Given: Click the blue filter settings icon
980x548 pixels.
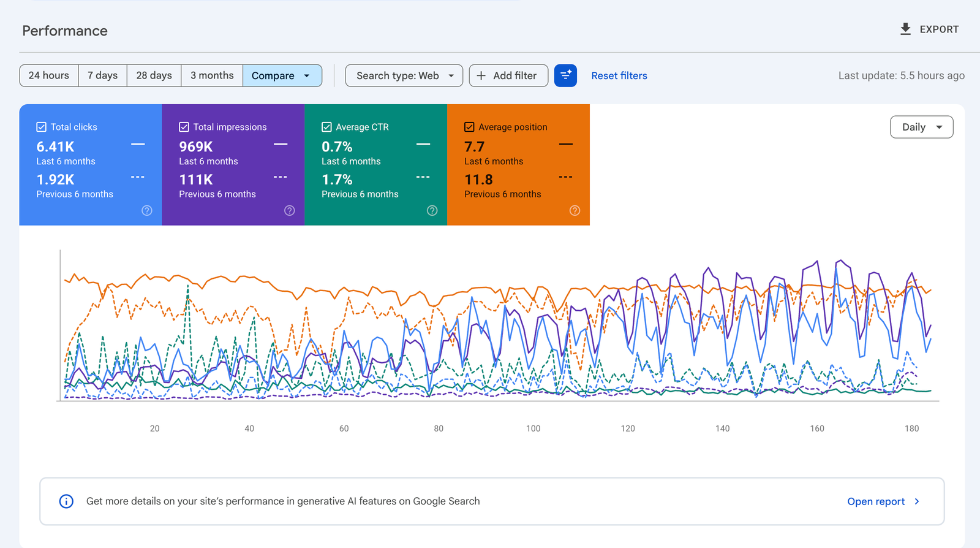Looking at the screenshot, I should tap(565, 75).
